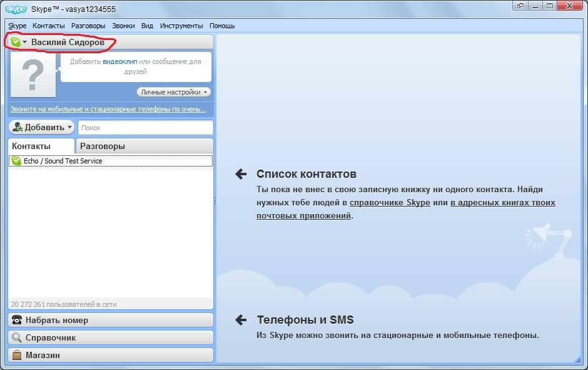Switch to the Контакты tab

[41, 146]
